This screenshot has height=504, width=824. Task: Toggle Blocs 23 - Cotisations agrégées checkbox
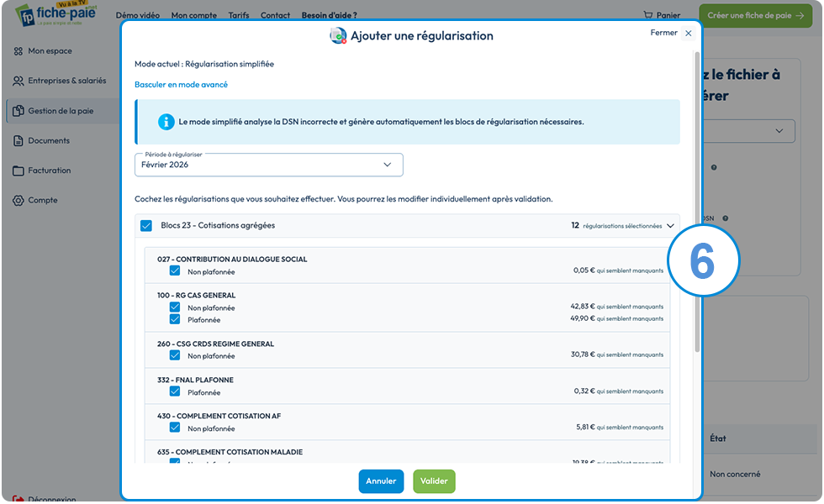click(x=146, y=226)
